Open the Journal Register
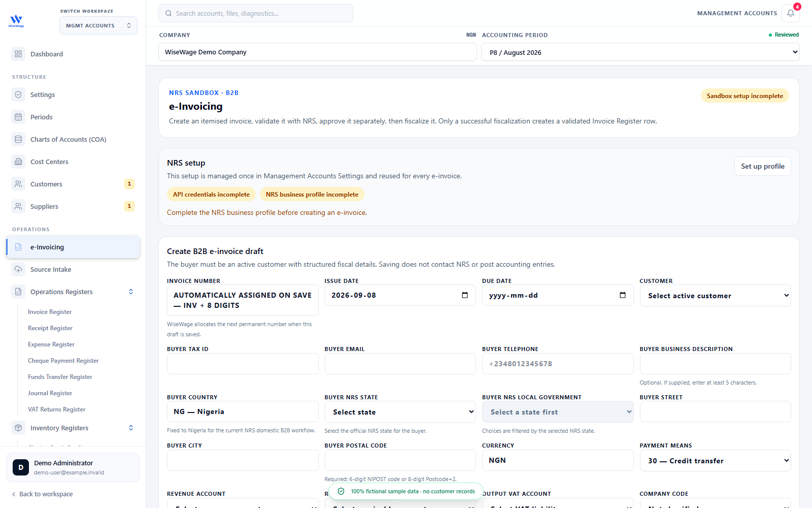 point(50,393)
